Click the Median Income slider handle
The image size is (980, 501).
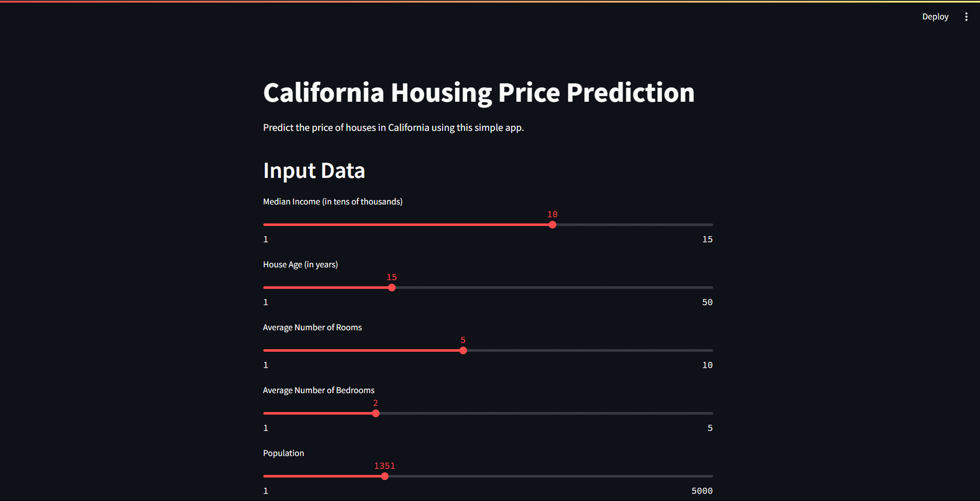point(552,225)
